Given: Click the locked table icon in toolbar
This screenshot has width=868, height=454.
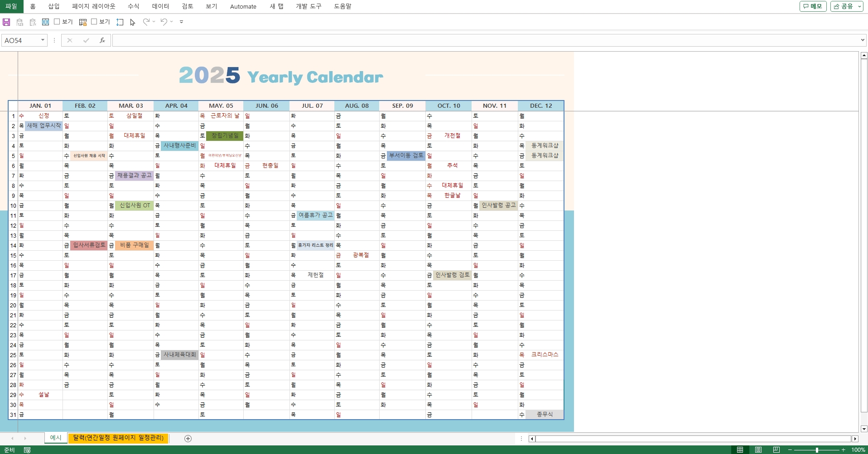Looking at the screenshot, I should pyautogui.click(x=83, y=22).
